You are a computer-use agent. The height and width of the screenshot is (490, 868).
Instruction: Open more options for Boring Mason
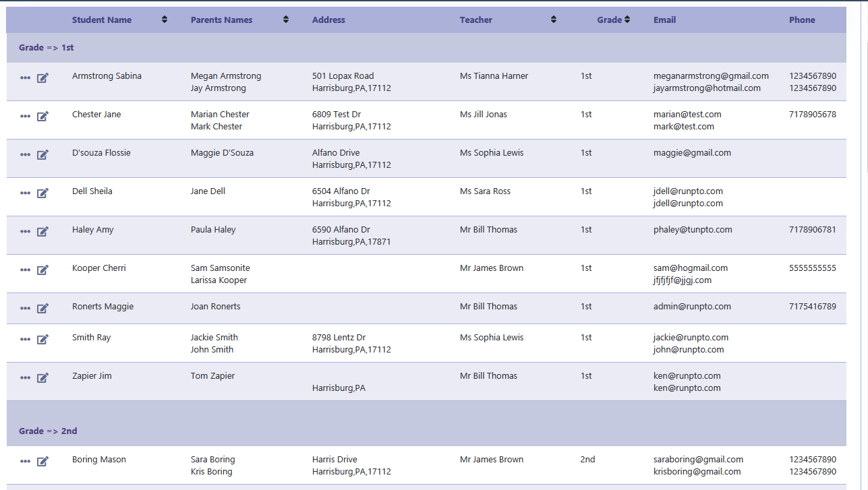click(25, 461)
